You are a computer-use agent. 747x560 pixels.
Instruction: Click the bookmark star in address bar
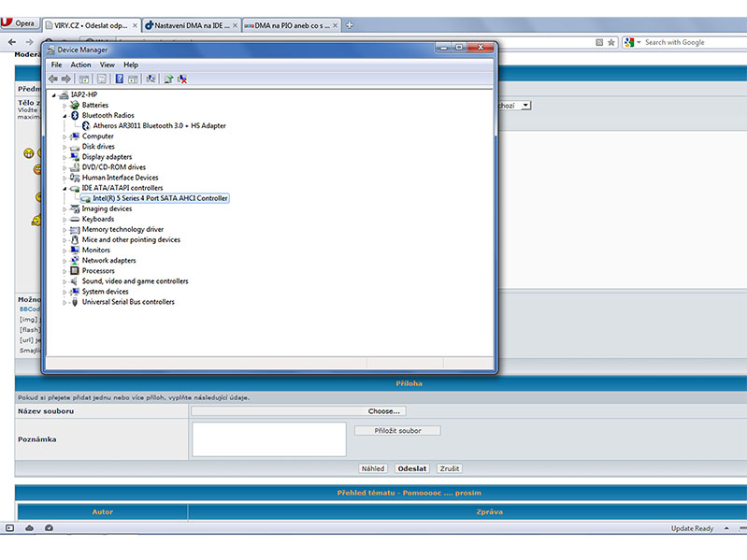point(611,42)
